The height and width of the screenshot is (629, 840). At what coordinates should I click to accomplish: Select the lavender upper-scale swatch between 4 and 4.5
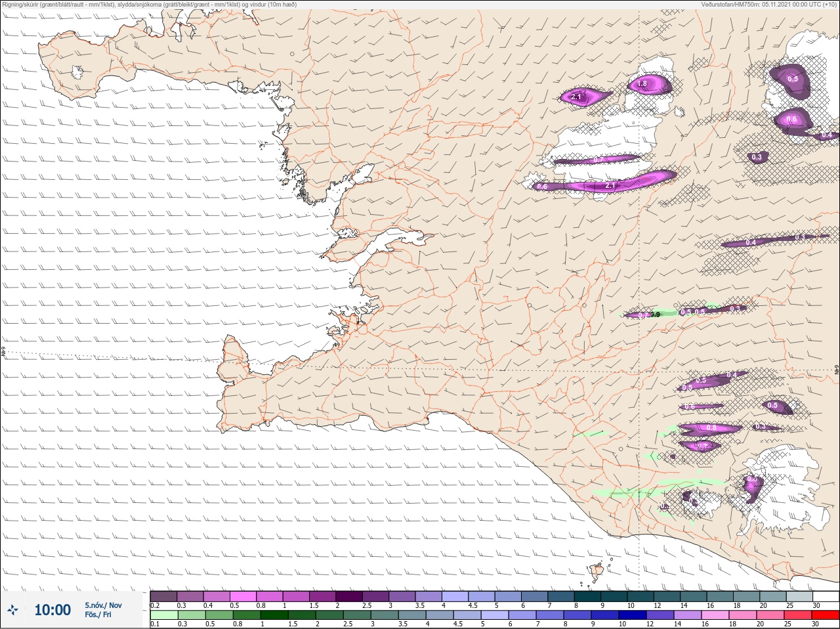(x=455, y=596)
